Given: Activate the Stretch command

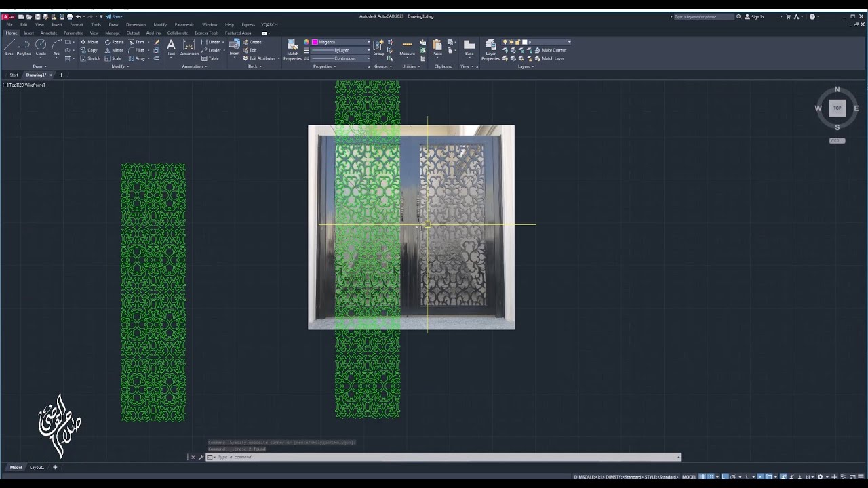Looking at the screenshot, I should [x=90, y=58].
